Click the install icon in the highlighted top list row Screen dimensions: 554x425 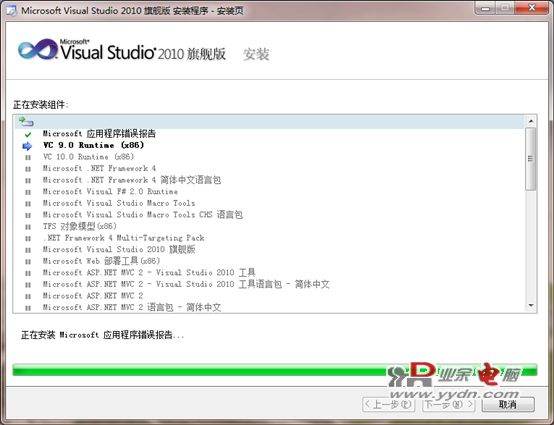point(26,122)
